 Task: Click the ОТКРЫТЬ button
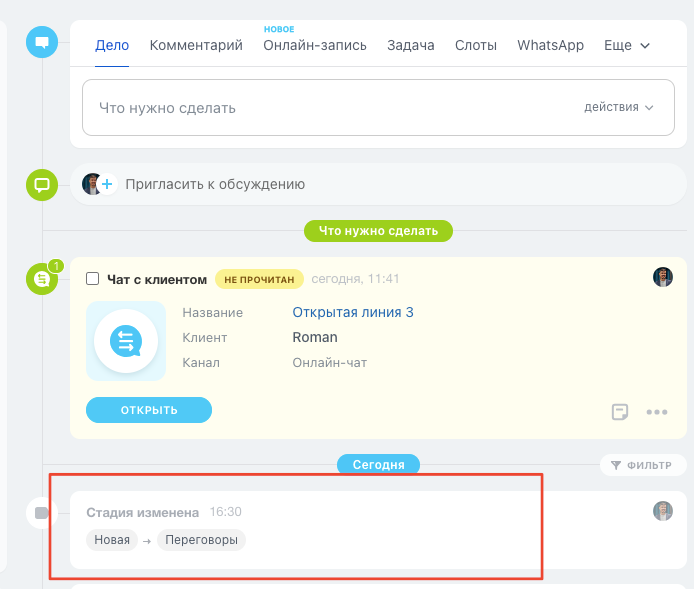tap(149, 410)
